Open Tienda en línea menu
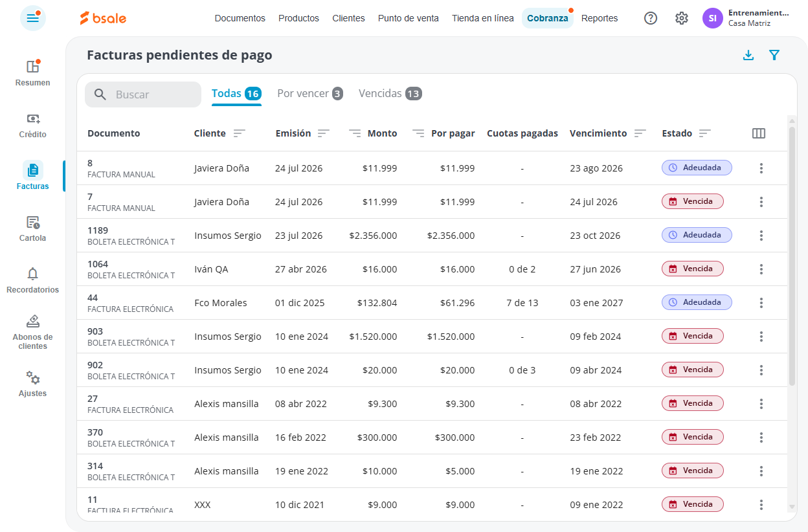This screenshot has height=532, width=808. (483, 18)
